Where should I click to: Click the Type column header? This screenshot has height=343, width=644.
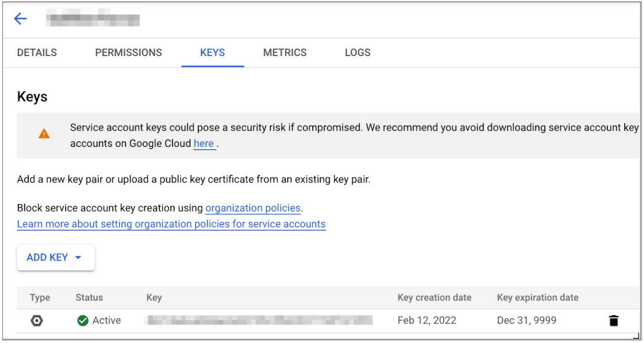(x=40, y=298)
